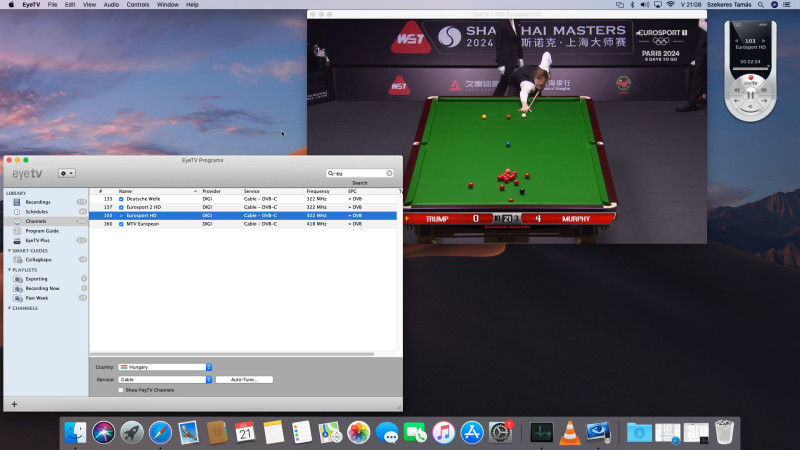Select the Csillagkapu smart guide
Image resolution: width=800 pixels, height=450 pixels.
[38, 260]
